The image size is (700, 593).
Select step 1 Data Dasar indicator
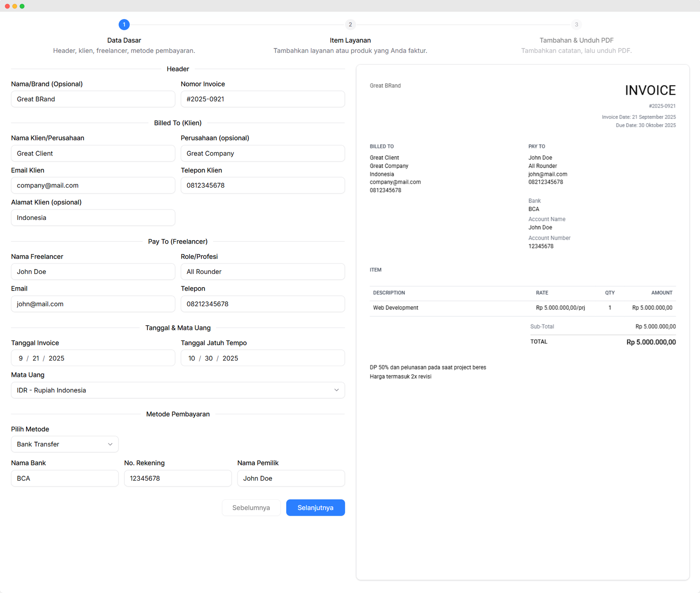pos(124,24)
